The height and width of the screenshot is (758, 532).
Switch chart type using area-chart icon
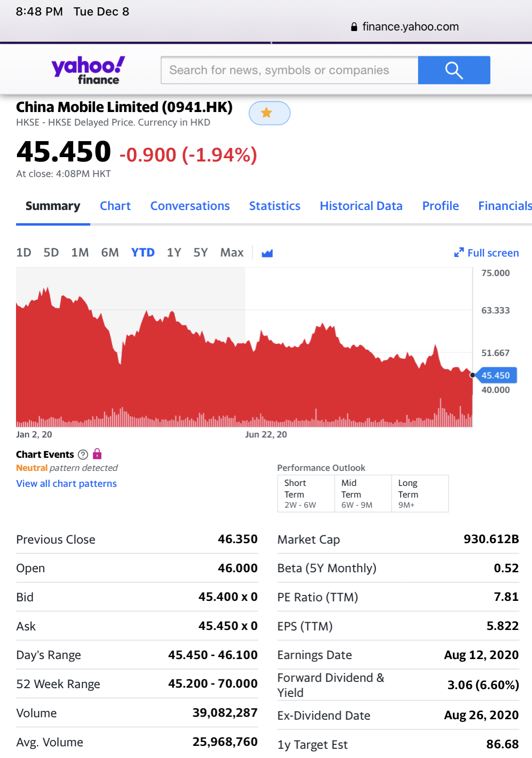[x=267, y=253]
